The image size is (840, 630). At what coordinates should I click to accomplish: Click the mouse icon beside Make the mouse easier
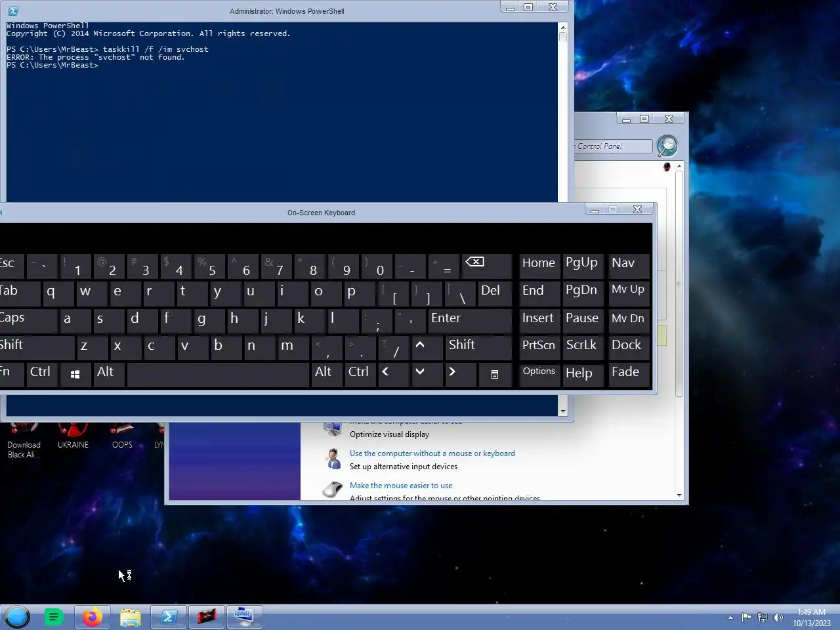coord(333,489)
